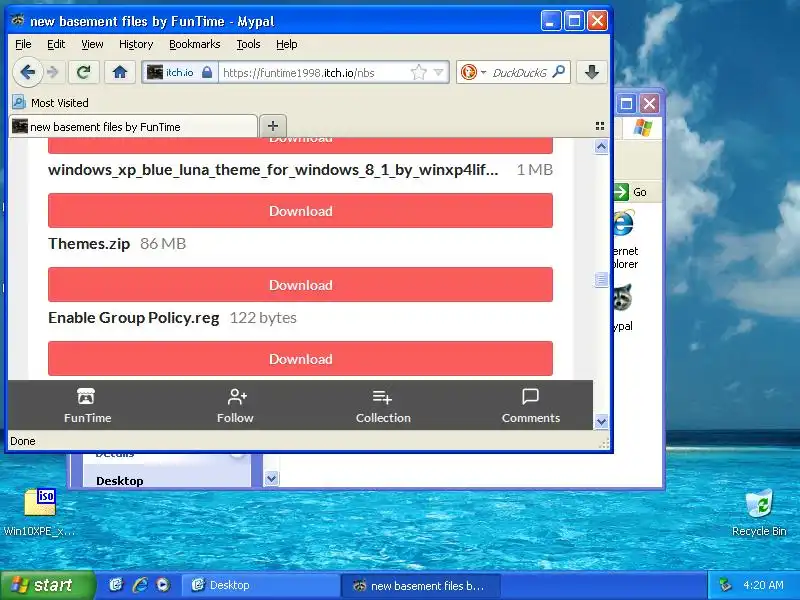
Task: Open a new tab with plus button
Action: (273, 126)
